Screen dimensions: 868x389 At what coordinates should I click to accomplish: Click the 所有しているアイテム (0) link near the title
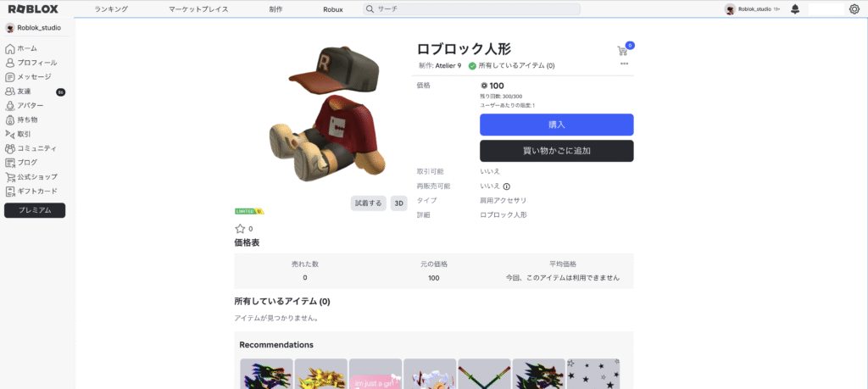pos(516,66)
